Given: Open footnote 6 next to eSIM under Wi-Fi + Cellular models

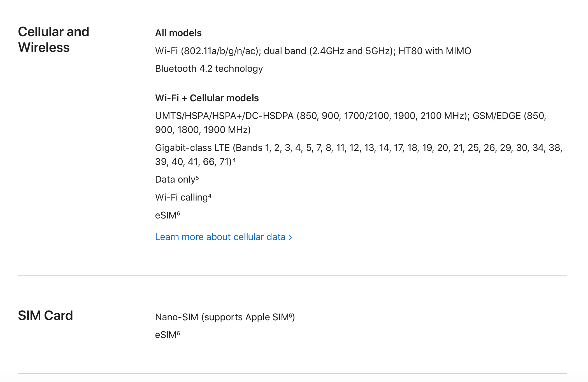Looking at the screenshot, I should [178, 214].
